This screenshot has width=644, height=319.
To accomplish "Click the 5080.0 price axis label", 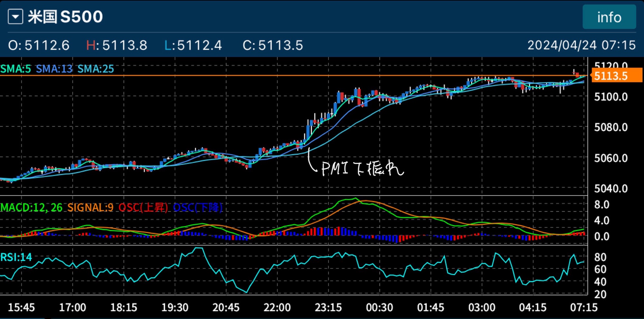I will tap(611, 127).
